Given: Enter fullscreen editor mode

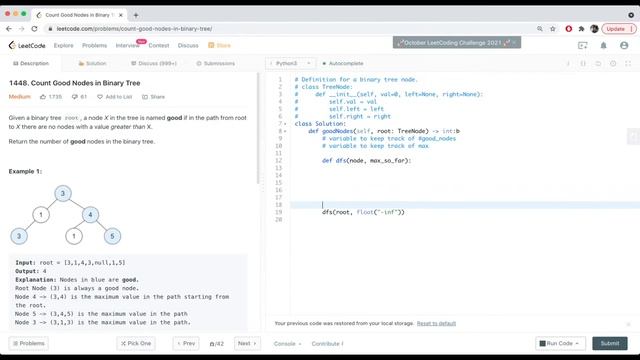Looking at the screenshot, I should tap(628, 64).
